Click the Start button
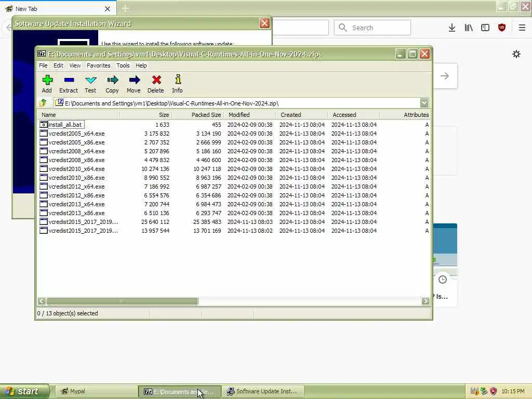 [x=24, y=391]
